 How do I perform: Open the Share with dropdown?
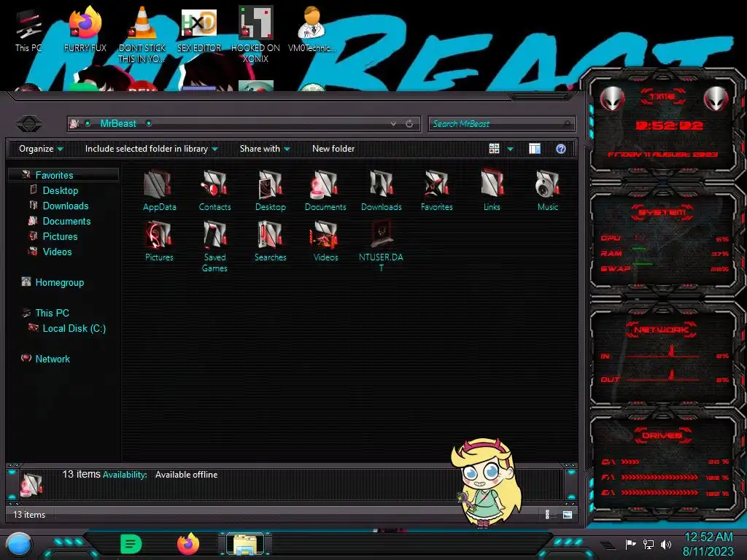[264, 149]
